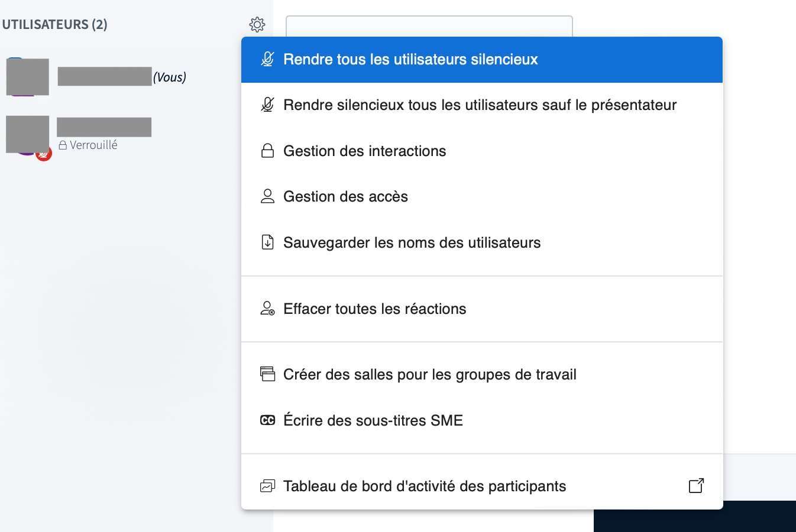The image size is (796, 532).
Task: Click the external link icon on dashboard entry
Action: pyautogui.click(x=696, y=485)
